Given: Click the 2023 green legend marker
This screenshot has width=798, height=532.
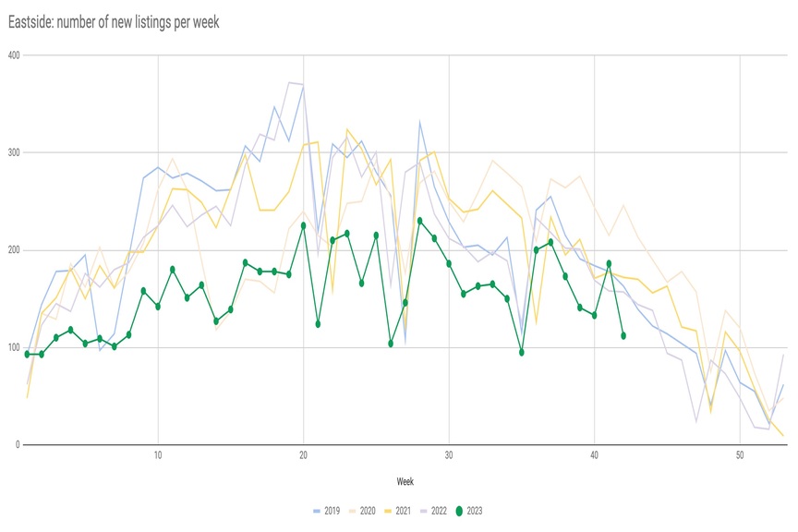Looking at the screenshot, I should tap(461, 509).
